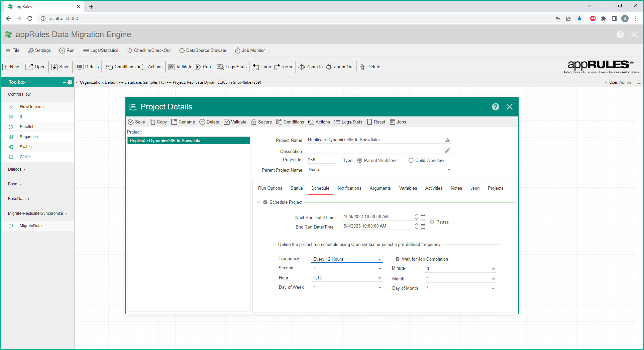The image size is (644, 350).
Task: Open Conditions in Project Details toolbar
Action: [x=290, y=122]
